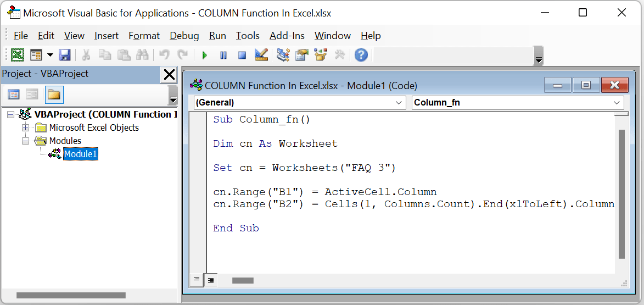This screenshot has width=644, height=305.
Task: Open the Tools menu
Action: tap(248, 36)
